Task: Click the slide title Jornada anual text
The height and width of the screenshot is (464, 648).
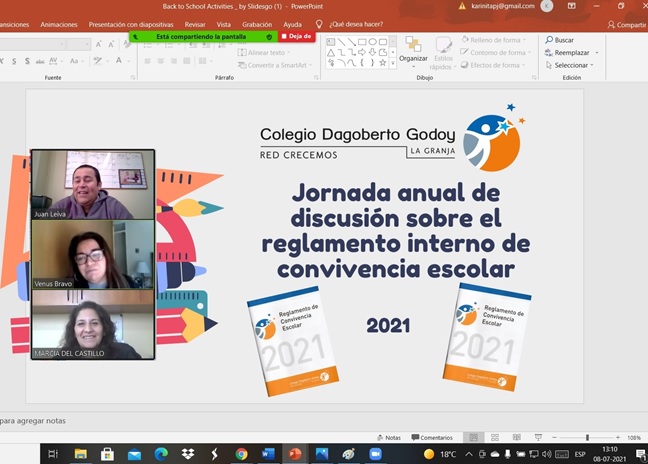Action: coord(396,231)
